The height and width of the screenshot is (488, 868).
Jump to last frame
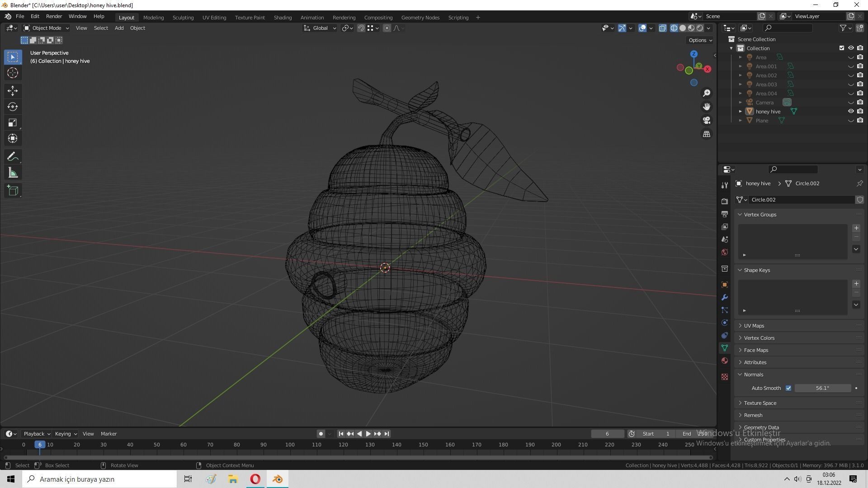(387, 434)
